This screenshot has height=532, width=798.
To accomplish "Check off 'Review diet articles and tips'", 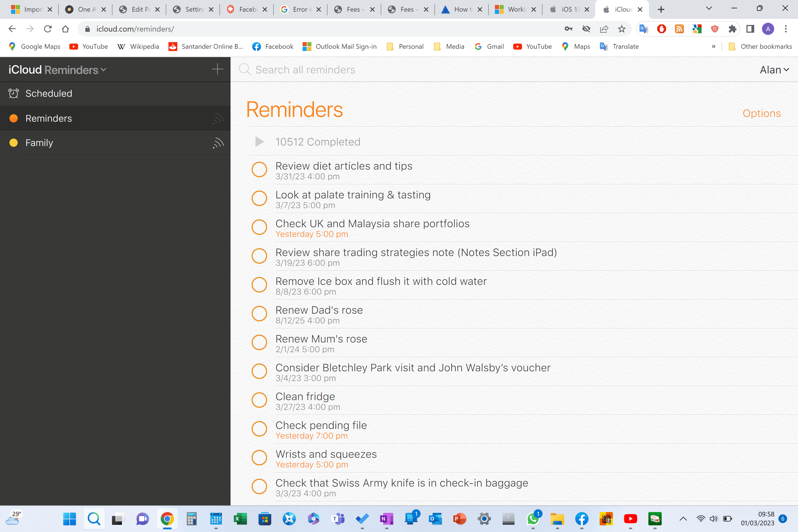I will 260,169.
